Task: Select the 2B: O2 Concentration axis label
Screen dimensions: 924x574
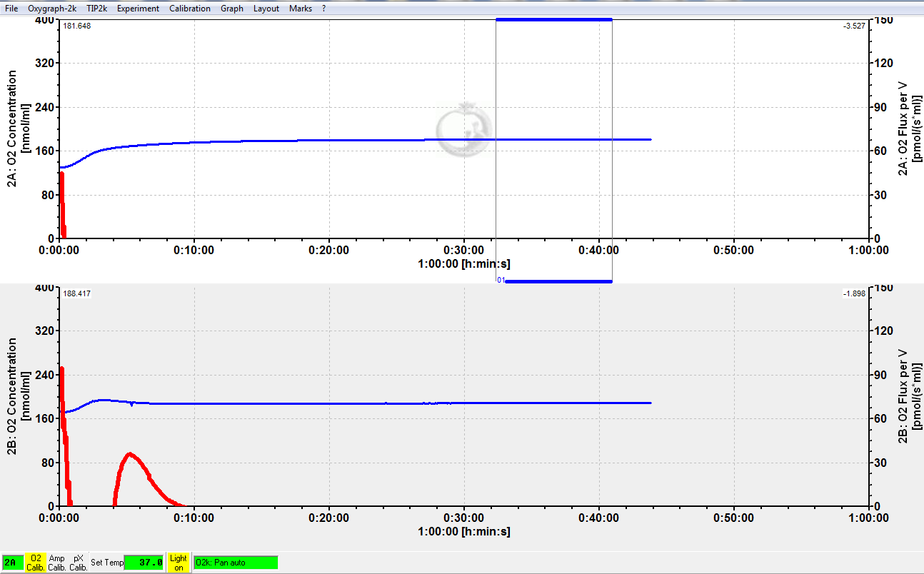Action: click(x=19, y=396)
